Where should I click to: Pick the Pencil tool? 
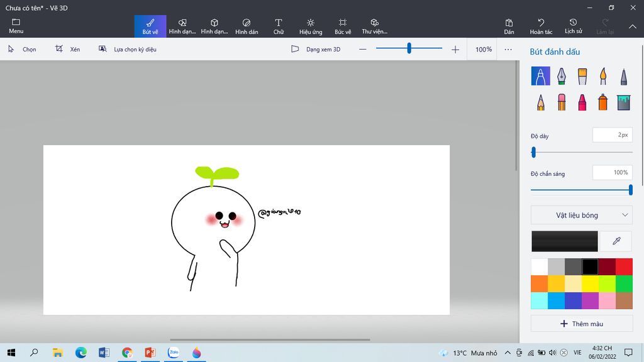(540, 102)
